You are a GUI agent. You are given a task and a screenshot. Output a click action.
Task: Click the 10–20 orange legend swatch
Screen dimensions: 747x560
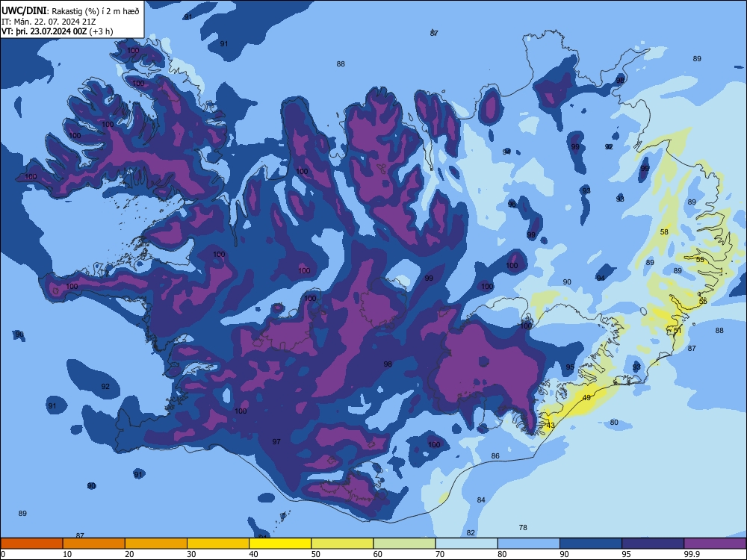coord(94,544)
